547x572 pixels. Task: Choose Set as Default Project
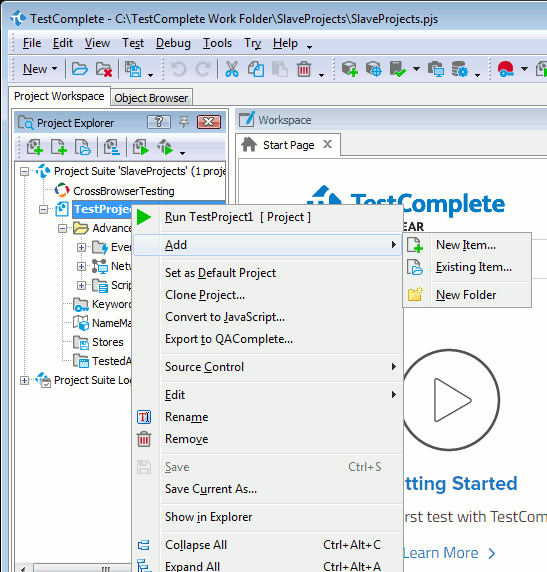pyautogui.click(x=267, y=273)
